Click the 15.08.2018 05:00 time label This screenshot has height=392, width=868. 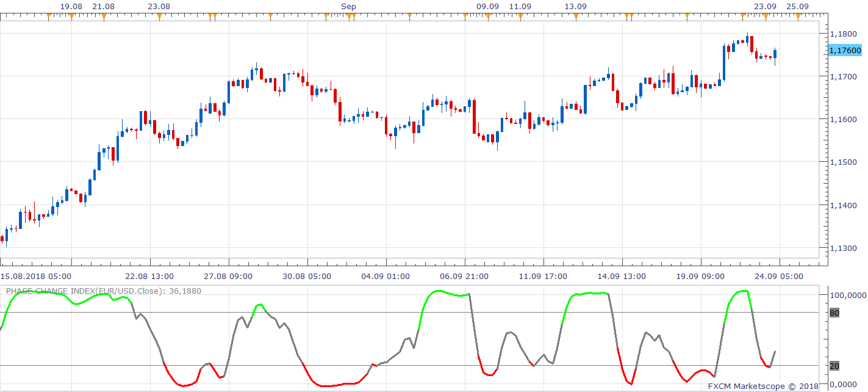point(36,277)
